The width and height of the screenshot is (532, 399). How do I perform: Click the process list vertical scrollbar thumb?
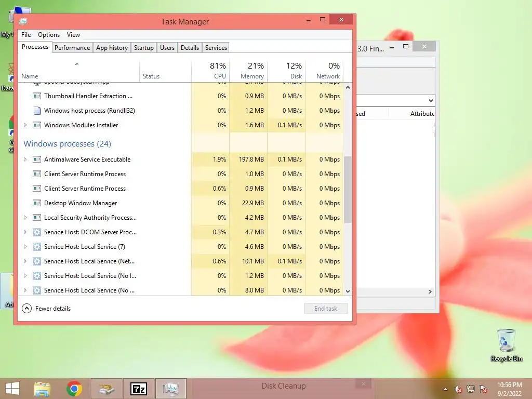click(x=348, y=189)
